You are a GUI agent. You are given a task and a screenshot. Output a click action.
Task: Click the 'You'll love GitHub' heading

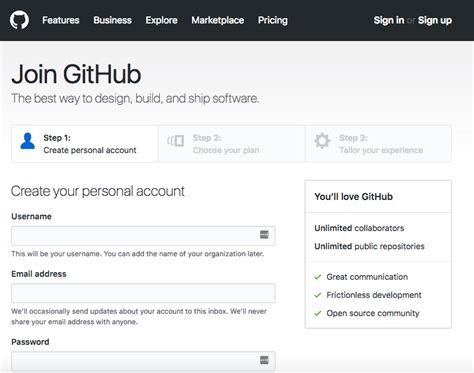tap(354, 197)
